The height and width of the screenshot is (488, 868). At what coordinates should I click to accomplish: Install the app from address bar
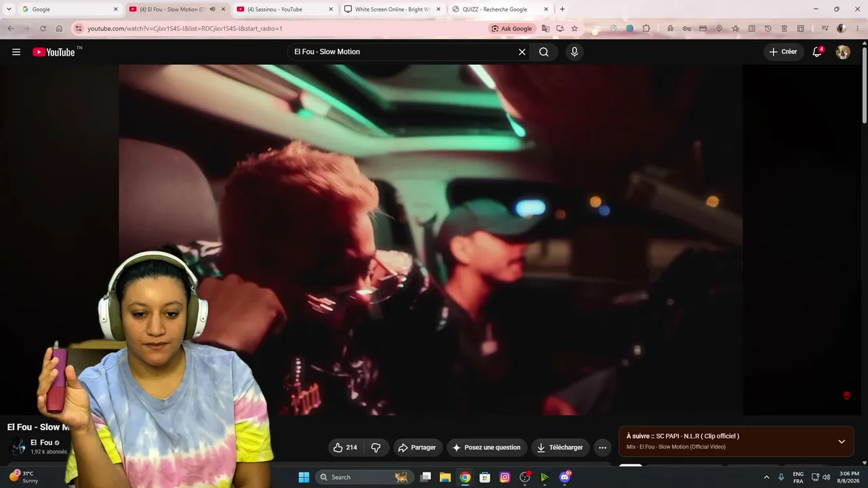point(560,28)
